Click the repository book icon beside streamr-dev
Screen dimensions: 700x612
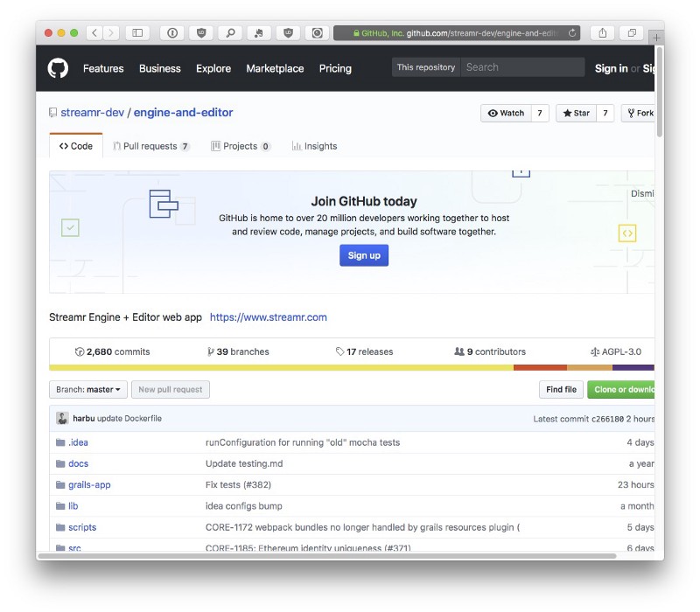52,113
